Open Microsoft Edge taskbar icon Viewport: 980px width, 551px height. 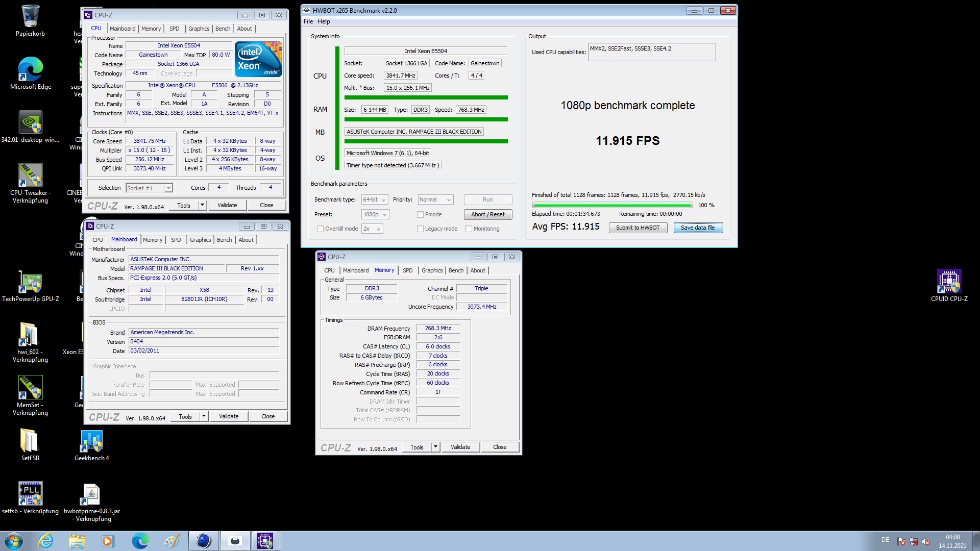click(x=140, y=541)
